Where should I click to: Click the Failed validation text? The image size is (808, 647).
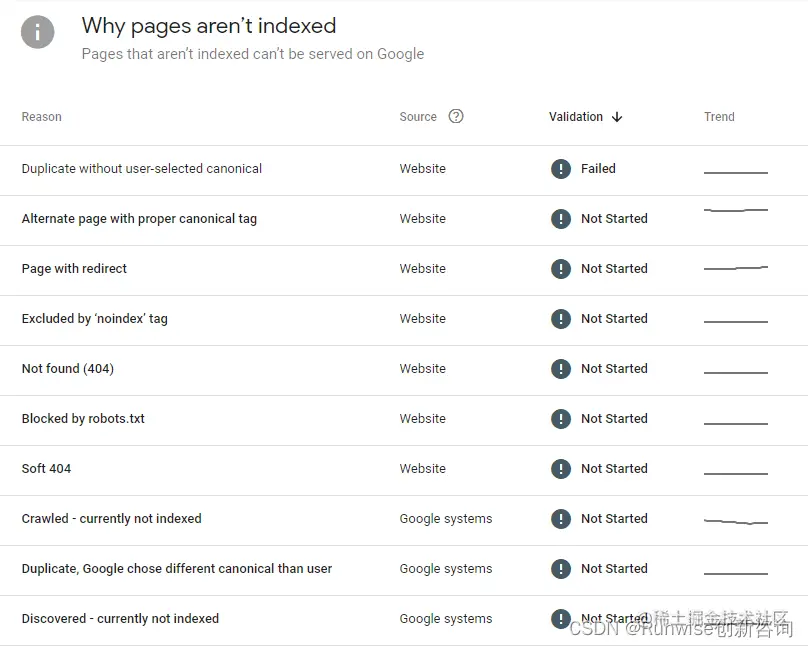598,168
